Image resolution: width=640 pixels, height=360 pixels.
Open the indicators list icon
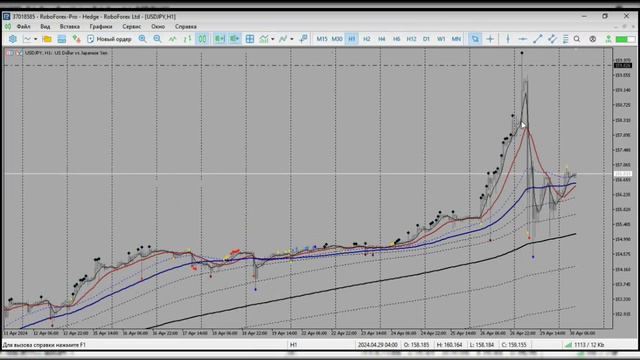tap(264, 39)
